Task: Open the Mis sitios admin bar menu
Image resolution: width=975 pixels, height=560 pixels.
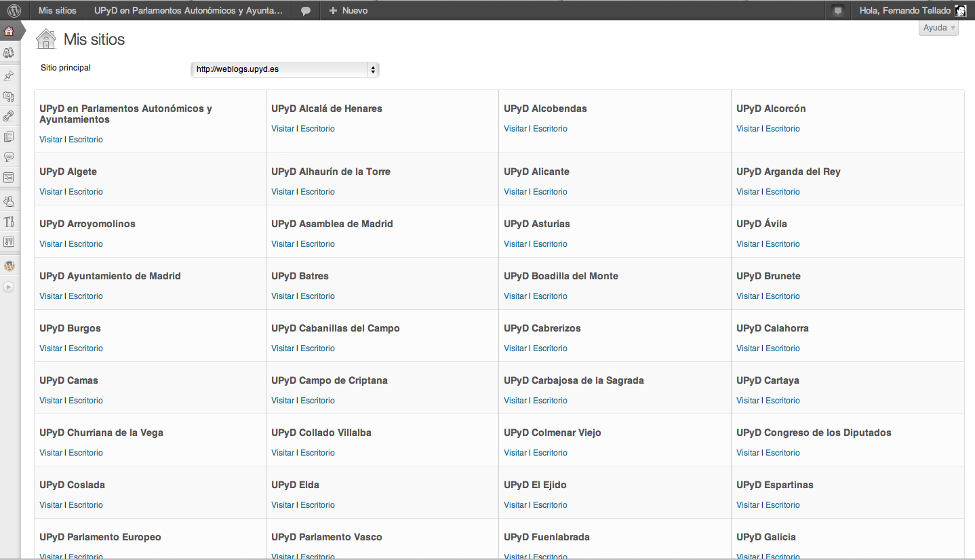Action: pos(58,11)
